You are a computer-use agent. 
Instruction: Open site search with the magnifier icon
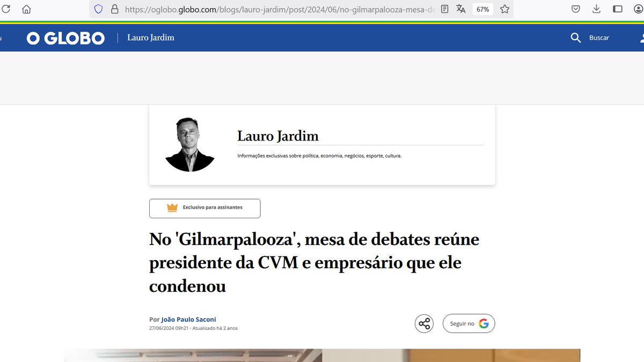point(576,38)
